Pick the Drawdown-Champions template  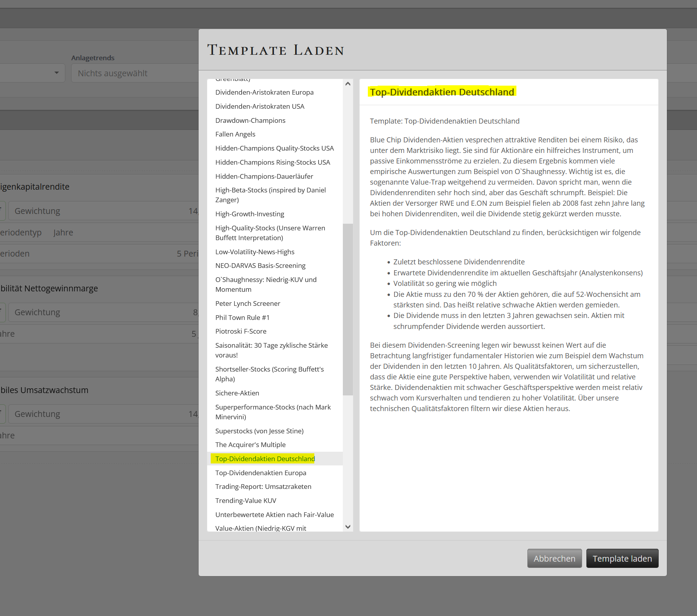pos(250,120)
